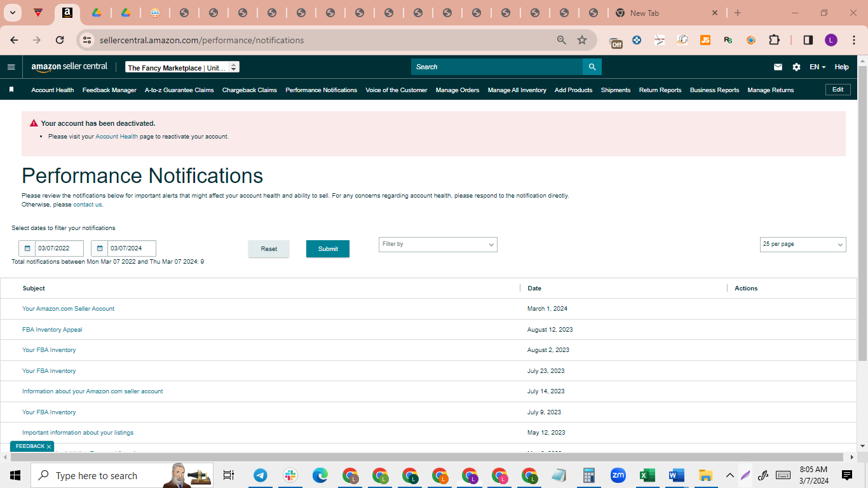This screenshot has width=868, height=488.
Task: Open Important information about your listings
Action: [78, 433]
